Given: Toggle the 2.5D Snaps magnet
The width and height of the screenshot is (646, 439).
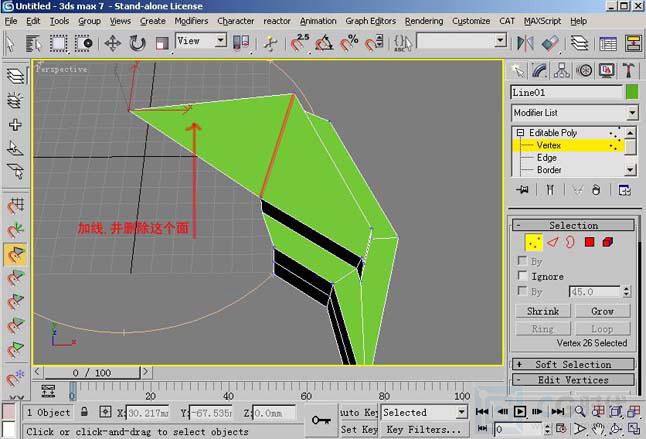Looking at the screenshot, I should pyautogui.click(x=300, y=43).
